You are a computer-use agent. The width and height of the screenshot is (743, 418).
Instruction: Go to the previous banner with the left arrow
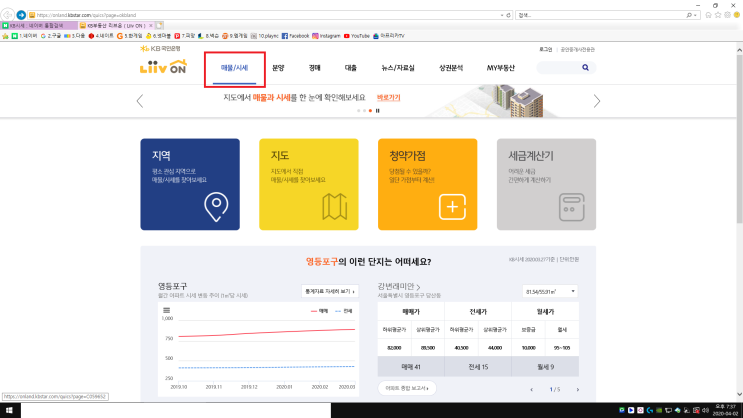click(140, 101)
